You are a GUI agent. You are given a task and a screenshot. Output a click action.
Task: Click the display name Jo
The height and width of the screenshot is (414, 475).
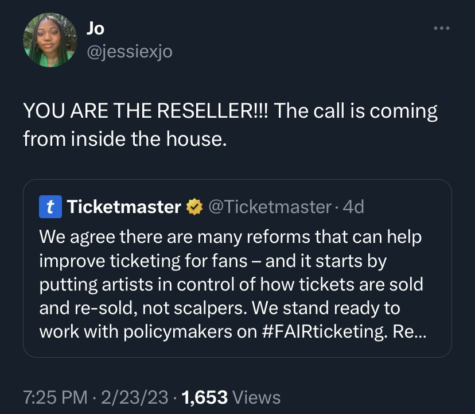pyautogui.click(x=95, y=28)
